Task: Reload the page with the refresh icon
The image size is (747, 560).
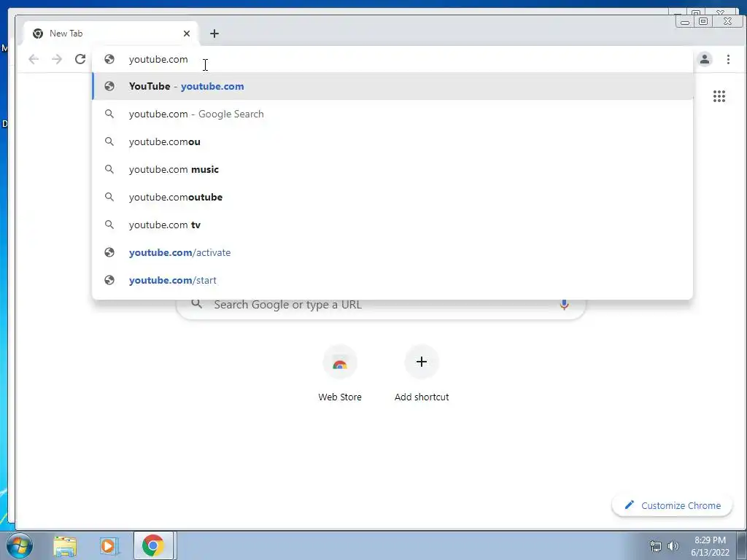Action: (80, 59)
